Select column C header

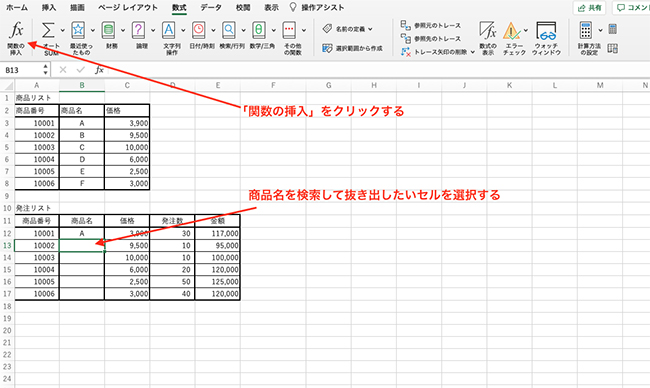point(127,85)
